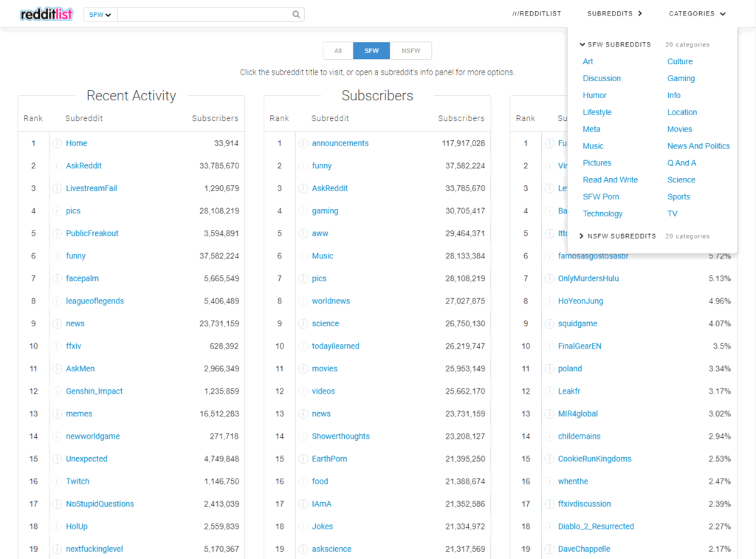Open info panel icon for gaming
The image size is (756, 559).
point(303,210)
